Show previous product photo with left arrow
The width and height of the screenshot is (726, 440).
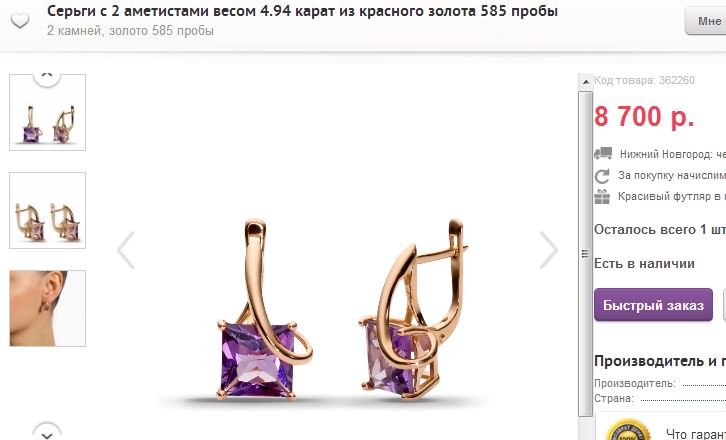126,250
